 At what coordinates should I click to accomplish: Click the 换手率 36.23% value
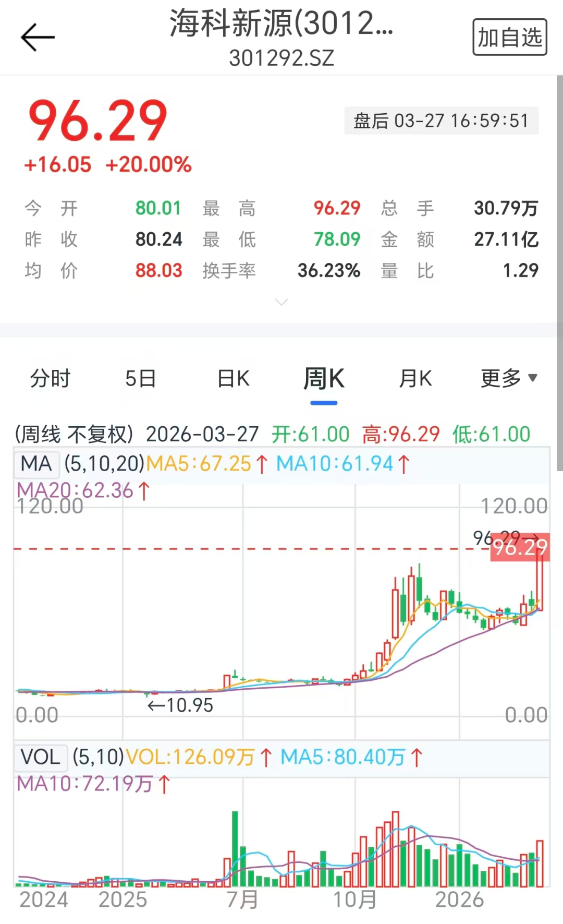click(328, 271)
